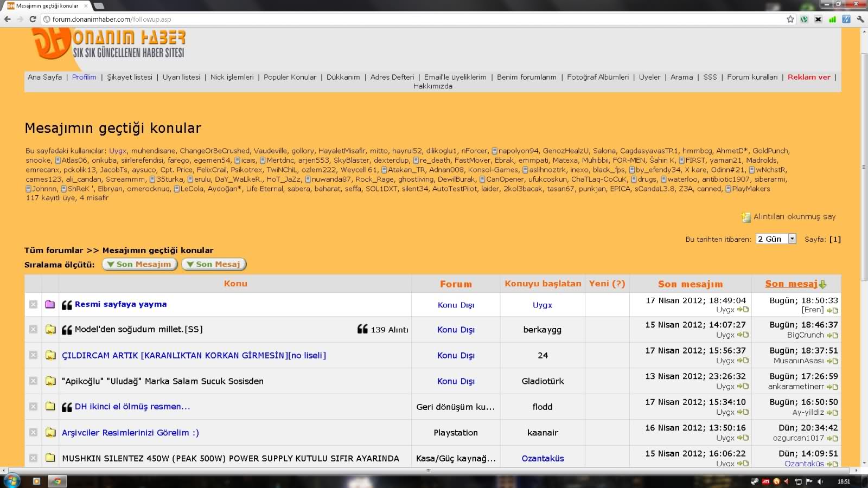Open the Chrome wrench settings menu
The height and width of the screenshot is (488, 868).
(860, 19)
